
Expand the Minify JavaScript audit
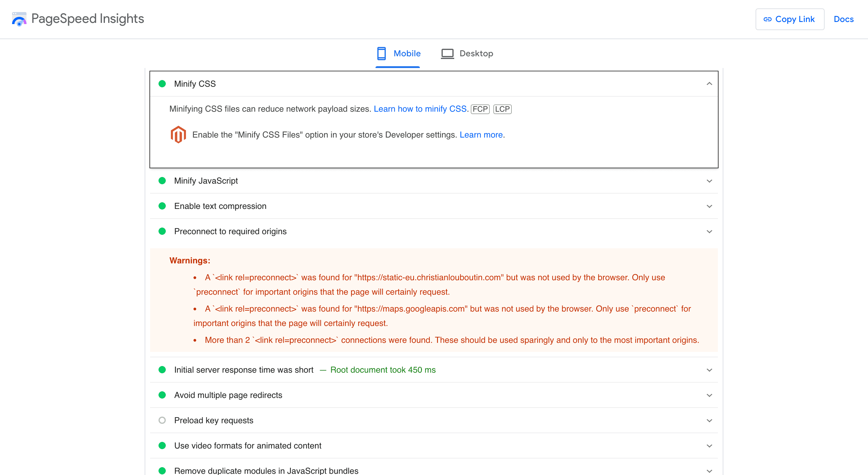(x=710, y=181)
